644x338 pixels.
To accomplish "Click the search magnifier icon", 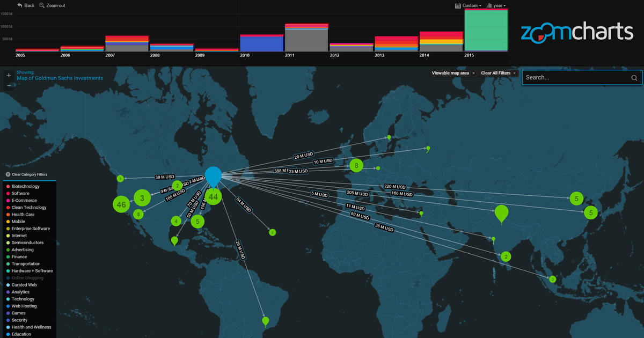I will click(x=634, y=77).
